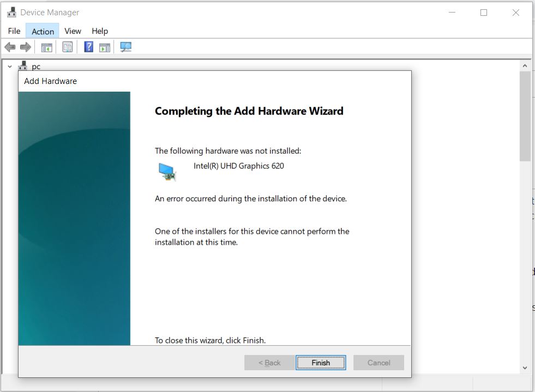Toggle the Show/Hide Console Tree icon
The height and width of the screenshot is (392, 535).
[x=46, y=47]
